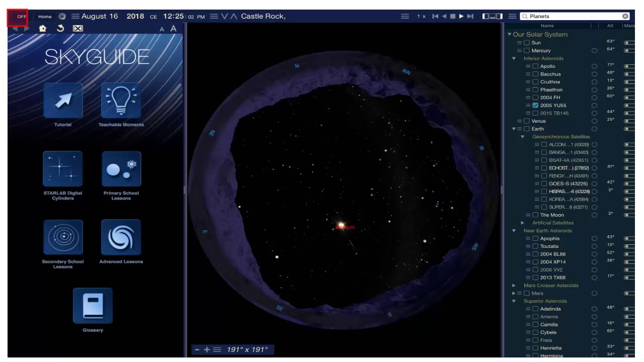The height and width of the screenshot is (362, 644).
Task: Open Primary School Lessons
Action: point(121,169)
